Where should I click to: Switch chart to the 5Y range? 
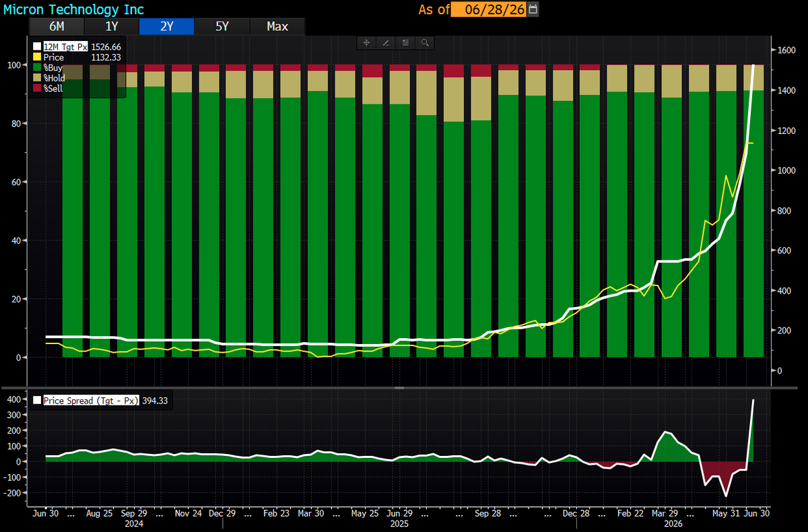pos(222,26)
